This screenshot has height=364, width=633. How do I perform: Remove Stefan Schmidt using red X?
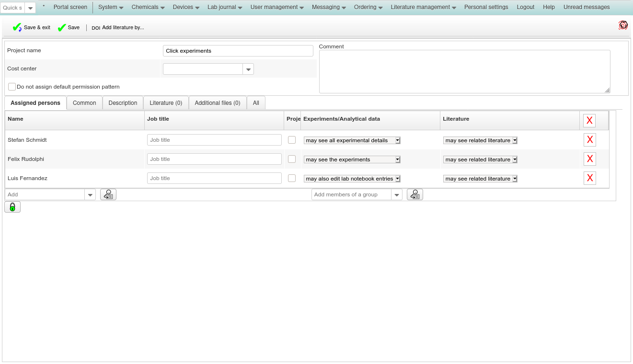pos(589,140)
